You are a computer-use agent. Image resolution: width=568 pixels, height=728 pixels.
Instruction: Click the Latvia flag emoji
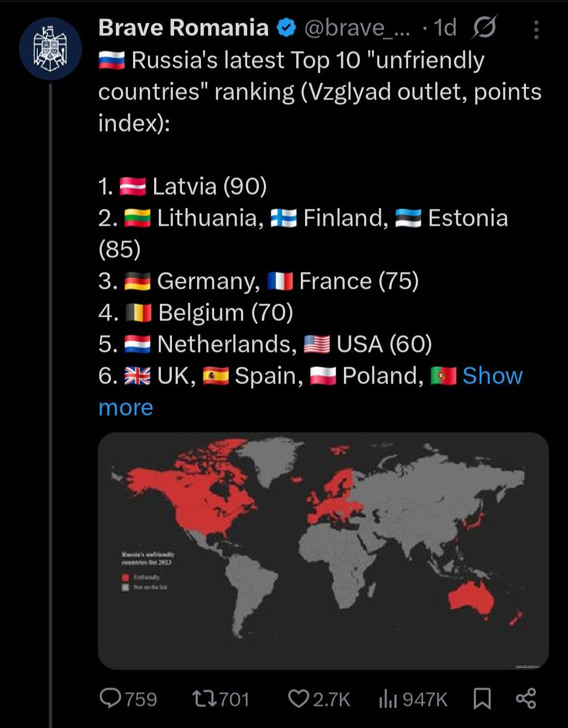pos(133,187)
